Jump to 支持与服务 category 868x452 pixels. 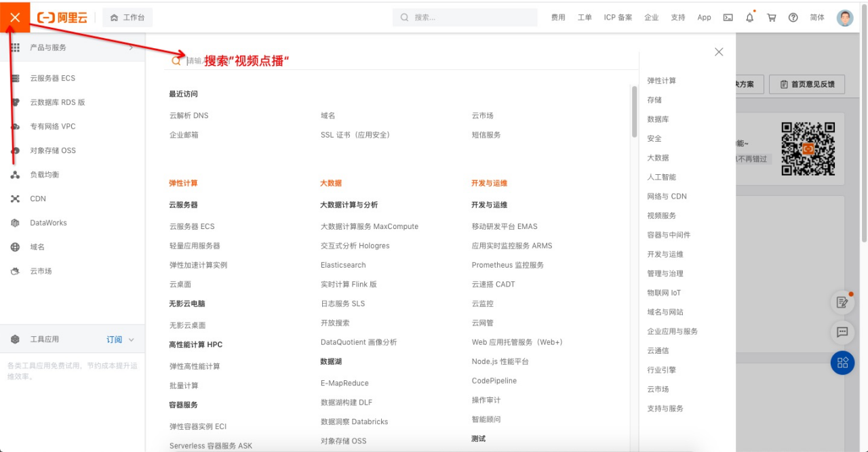click(665, 409)
